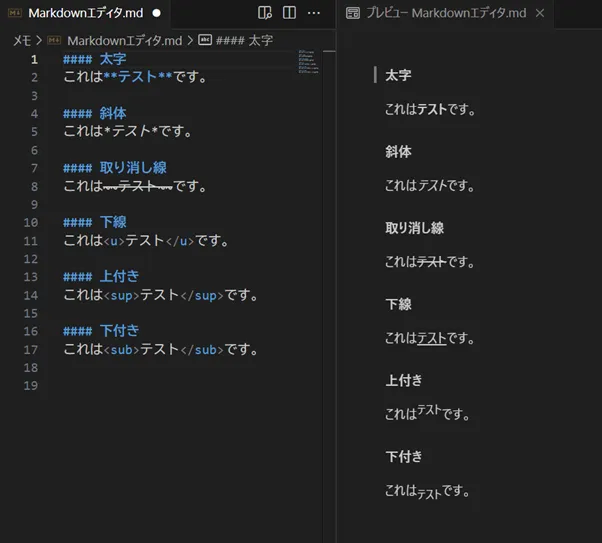Click the 取り消し線 heading in the preview
Screen dimensions: 602x543
414,228
